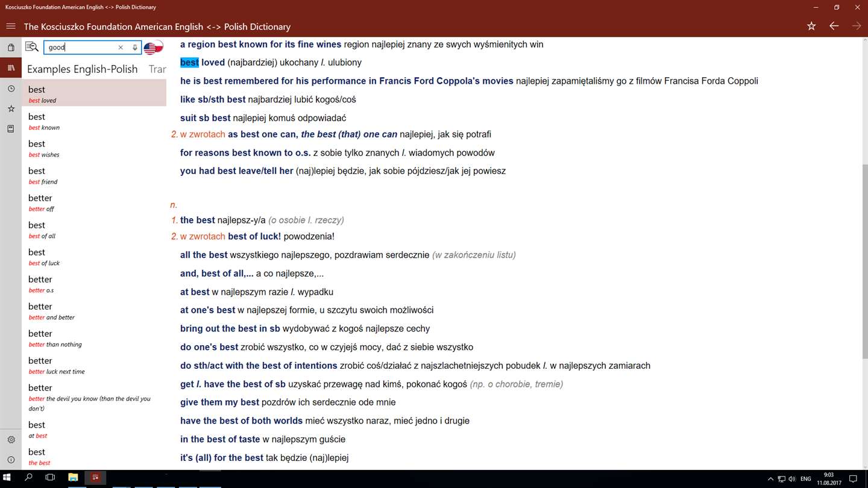868x488 pixels.
Task: Open File Explorer from the taskbar
Action: (x=73, y=478)
